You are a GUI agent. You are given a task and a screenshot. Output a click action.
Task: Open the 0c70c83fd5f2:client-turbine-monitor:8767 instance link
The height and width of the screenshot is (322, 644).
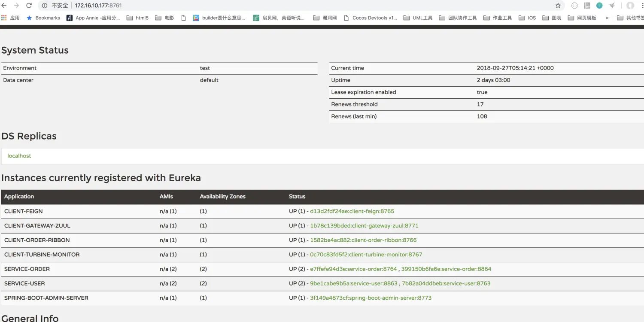click(366, 255)
